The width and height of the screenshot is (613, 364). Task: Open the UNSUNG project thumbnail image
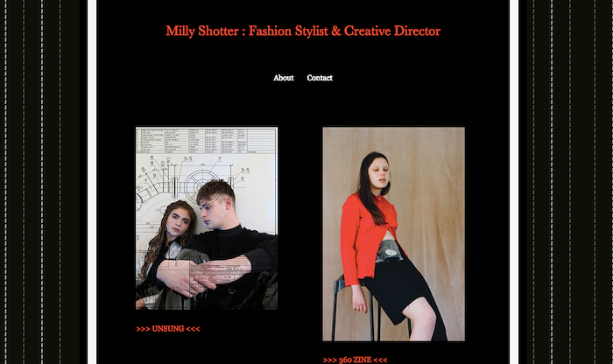[x=207, y=218]
